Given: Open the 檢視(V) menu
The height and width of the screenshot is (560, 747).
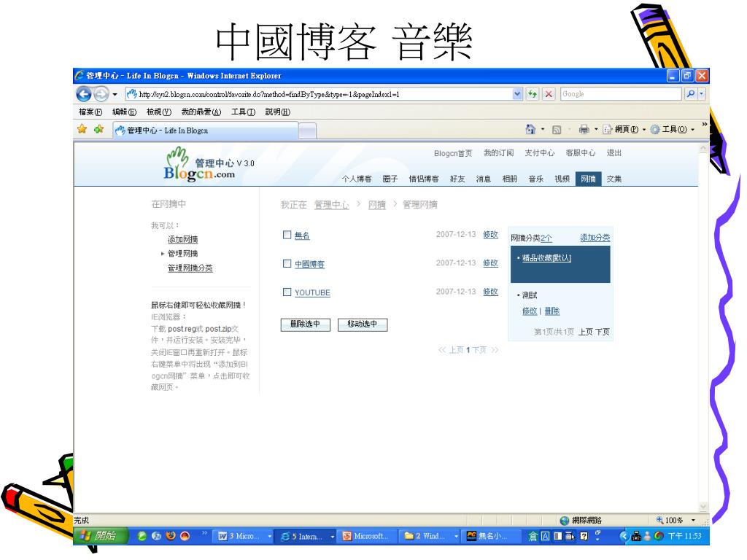Looking at the screenshot, I should [158, 112].
